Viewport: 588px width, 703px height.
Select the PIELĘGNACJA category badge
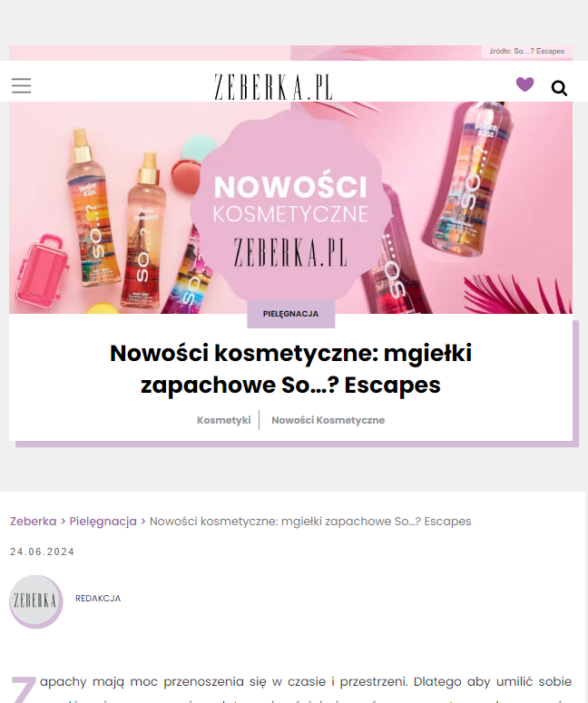[x=290, y=314]
